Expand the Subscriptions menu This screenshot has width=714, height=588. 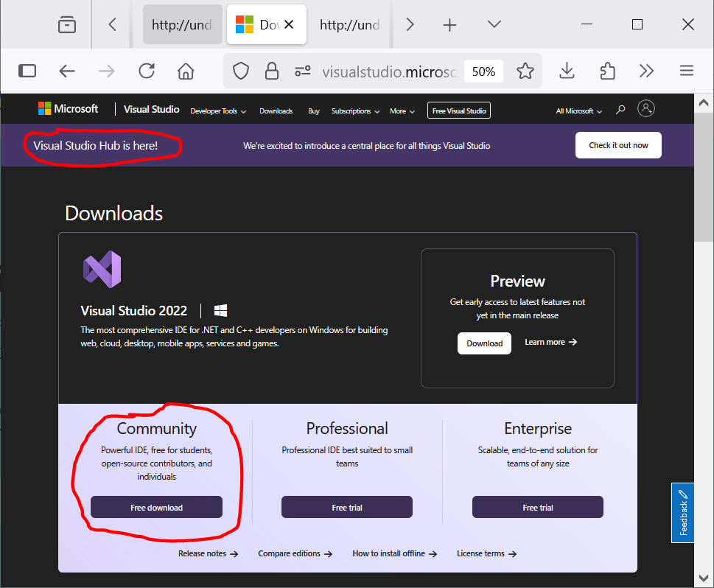[355, 111]
